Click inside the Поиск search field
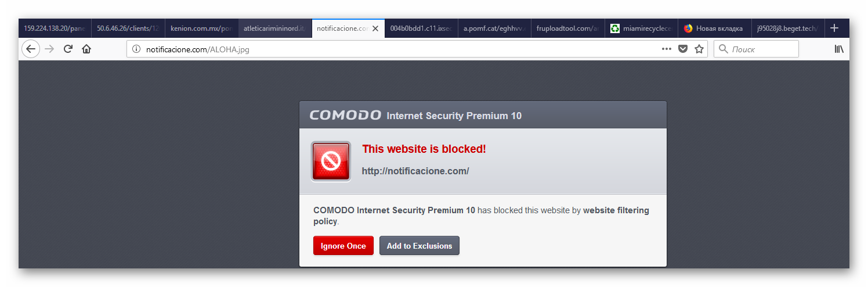 coord(761,49)
